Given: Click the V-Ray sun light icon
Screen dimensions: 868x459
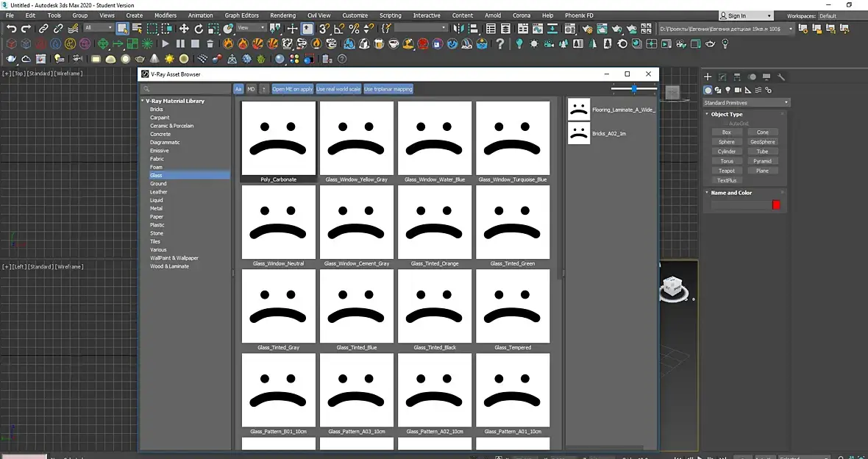Looking at the screenshot, I should [x=169, y=58].
